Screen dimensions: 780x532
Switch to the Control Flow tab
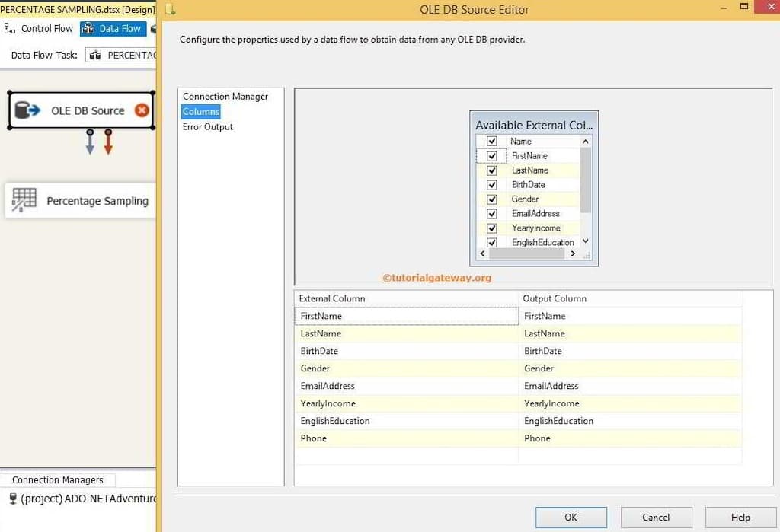pyautogui.click(x=39, y=29)
